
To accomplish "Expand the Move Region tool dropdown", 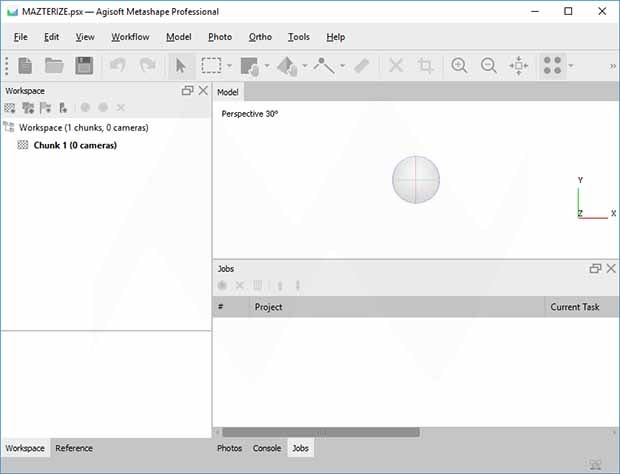I will point(267,66).
